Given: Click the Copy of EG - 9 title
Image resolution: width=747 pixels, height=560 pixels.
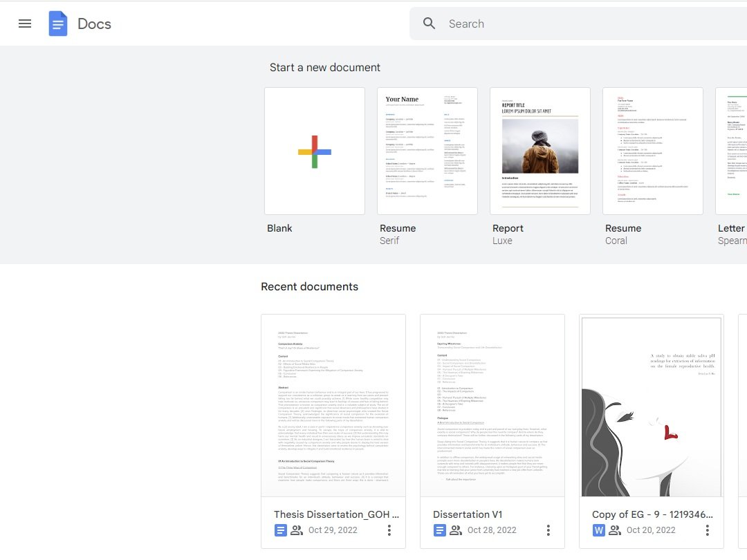Looking at the screenshot, I should 652,514.
